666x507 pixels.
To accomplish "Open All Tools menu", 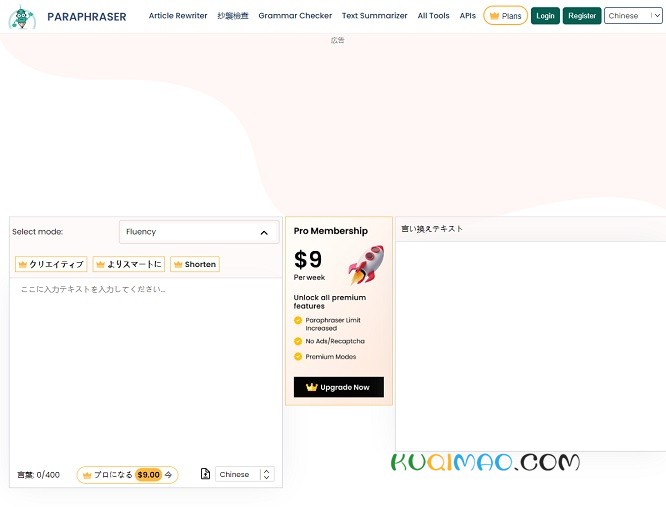I will [x=433, y=16].
